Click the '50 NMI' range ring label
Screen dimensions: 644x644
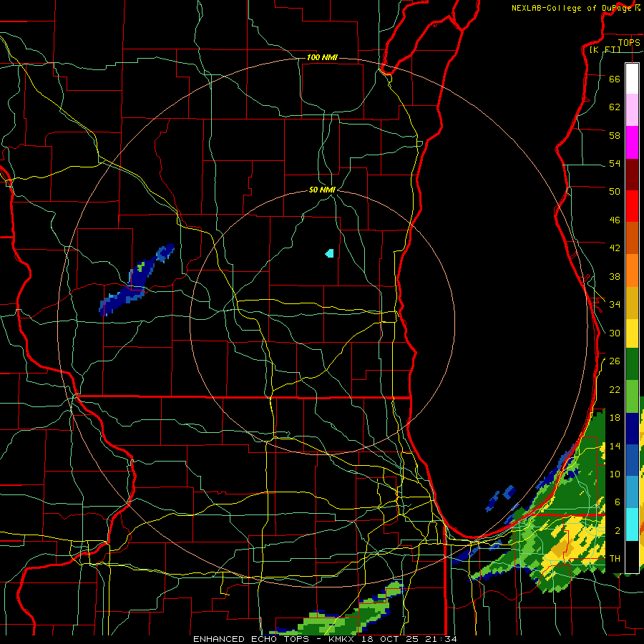(x=322, y=190)
